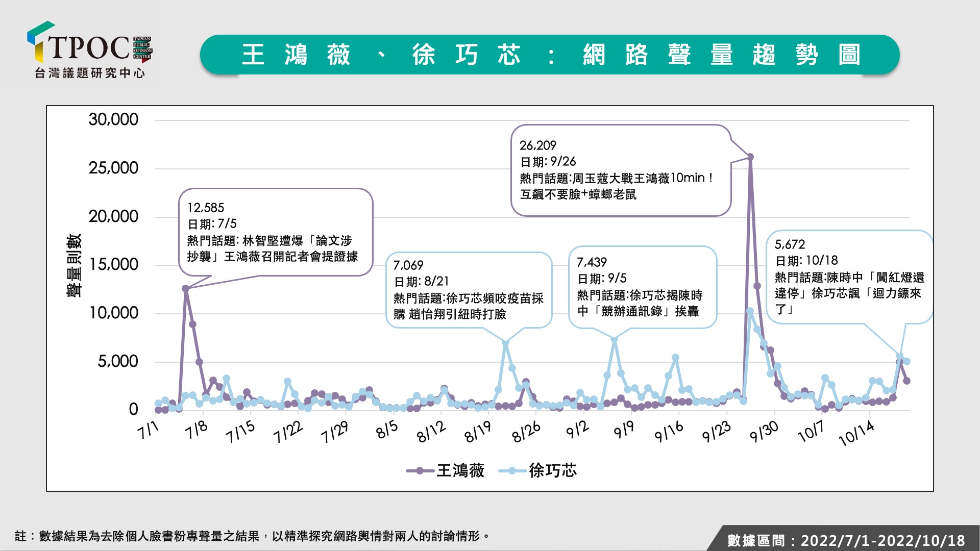
Task: Click the 聲量則數 axis title
Action: (x=74, y=265)
